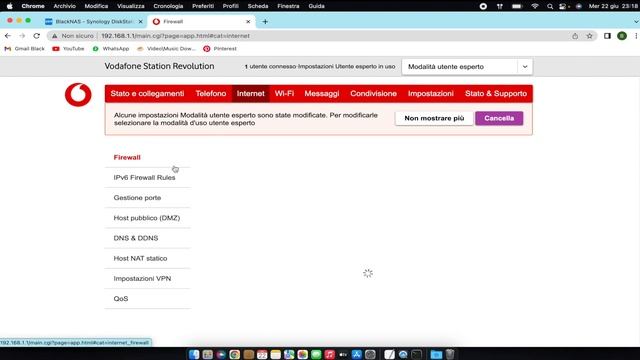Open App Store in the Dock
640x360 pixels.
point(357,354)
